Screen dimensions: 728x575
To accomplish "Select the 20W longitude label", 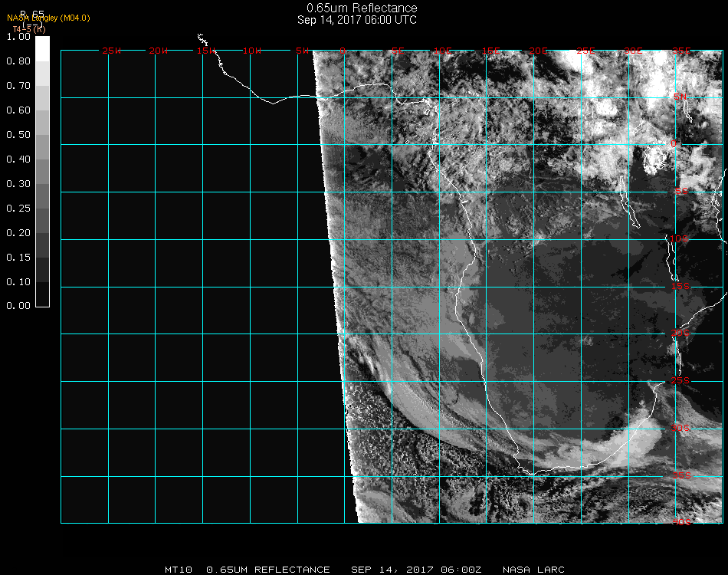I will [x=159, y=51].
